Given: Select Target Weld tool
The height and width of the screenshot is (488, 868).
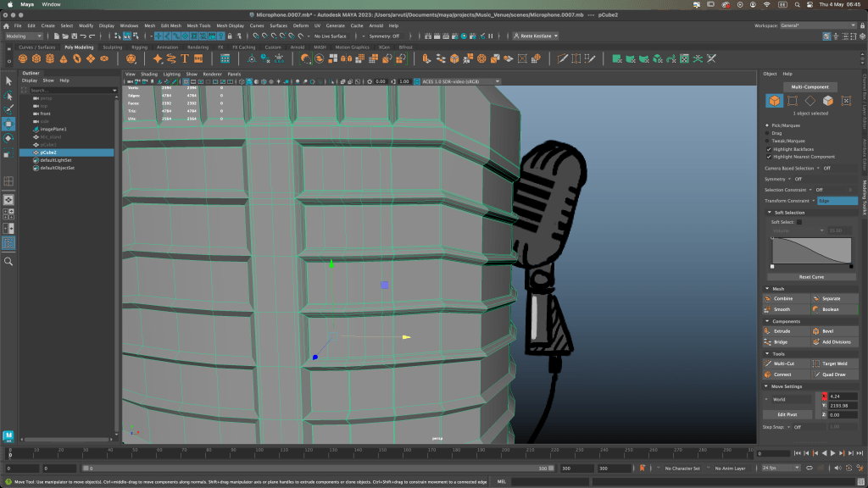Looking at the screenshot, I should (833, 363).
